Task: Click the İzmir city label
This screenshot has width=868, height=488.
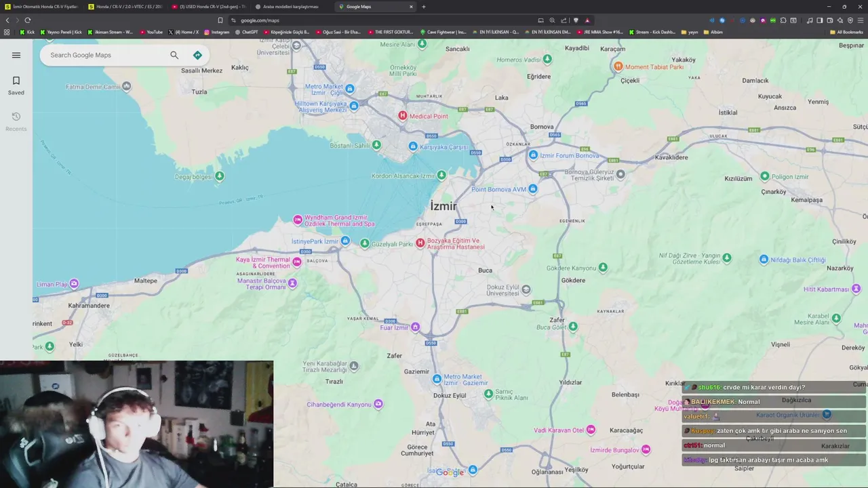Action: [x=443, y=206]
